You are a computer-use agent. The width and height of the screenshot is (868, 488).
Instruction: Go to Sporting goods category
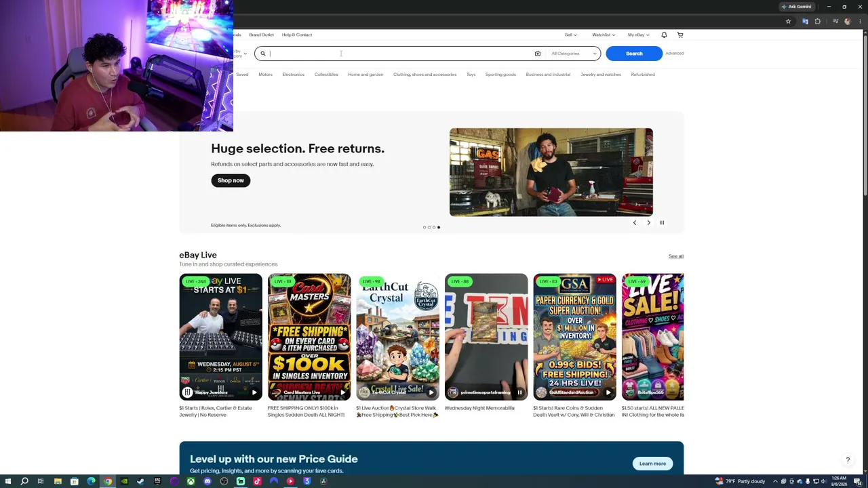point(500,75)
